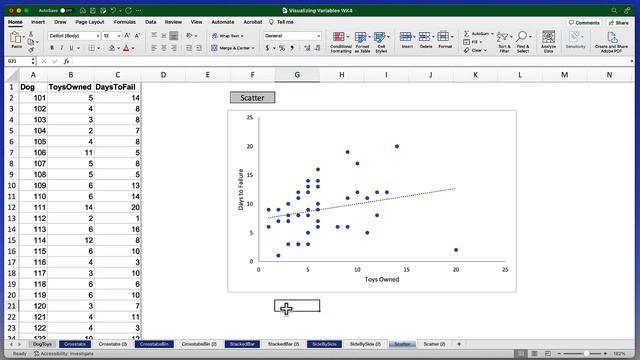Decrease font size with smaller A icon
This screenshot has width=640, height=360.
click(x=137, y=36)
